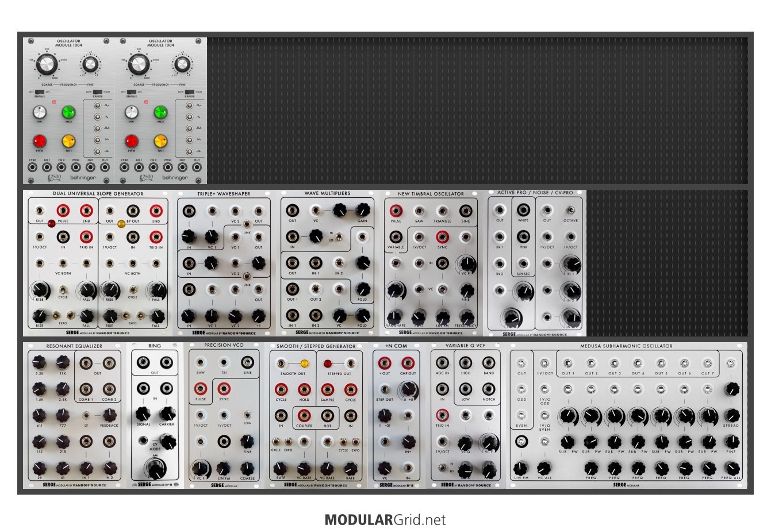
Task: Adjust VC ALL knob on Medusa oscillator
Action: [x=544, y=468]
